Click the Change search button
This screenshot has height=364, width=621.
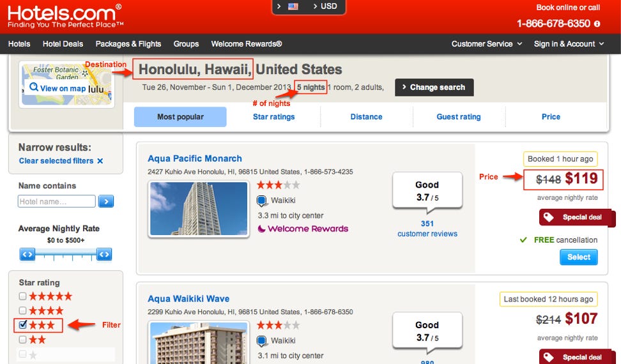click(434, 87)
